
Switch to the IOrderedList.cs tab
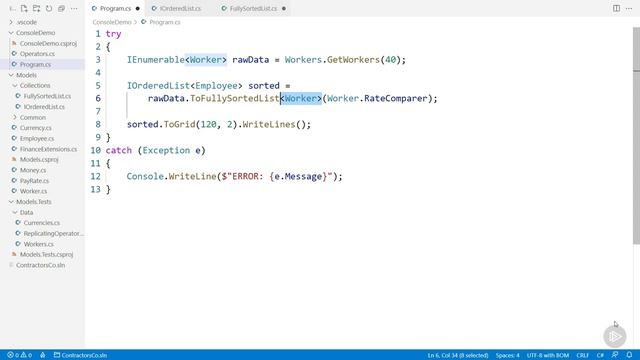coord(180,8)
